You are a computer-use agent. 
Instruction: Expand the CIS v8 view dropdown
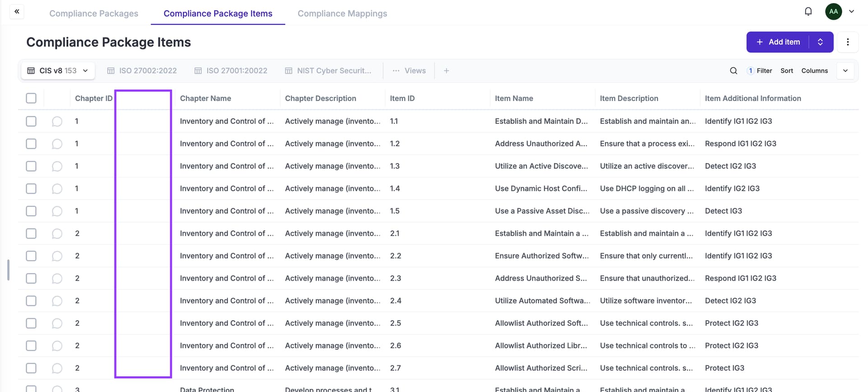pyautogui.click(x=85, y=71)
